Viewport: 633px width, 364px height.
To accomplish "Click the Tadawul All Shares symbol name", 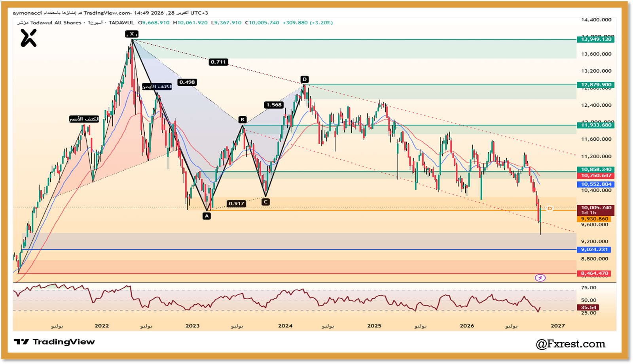I will (x=56, y=23).
